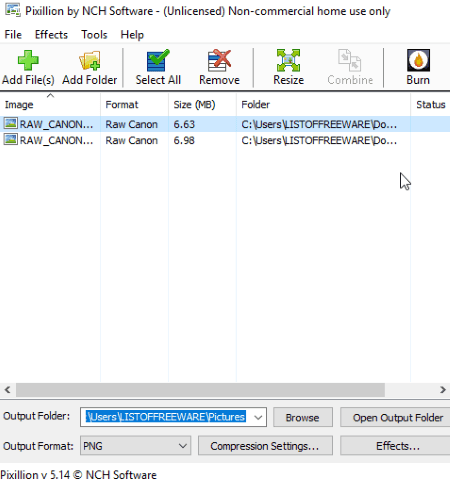Viewport: 450px width, 481px height.
Task: Sort by the Folder column header
Action: point(323,104)
